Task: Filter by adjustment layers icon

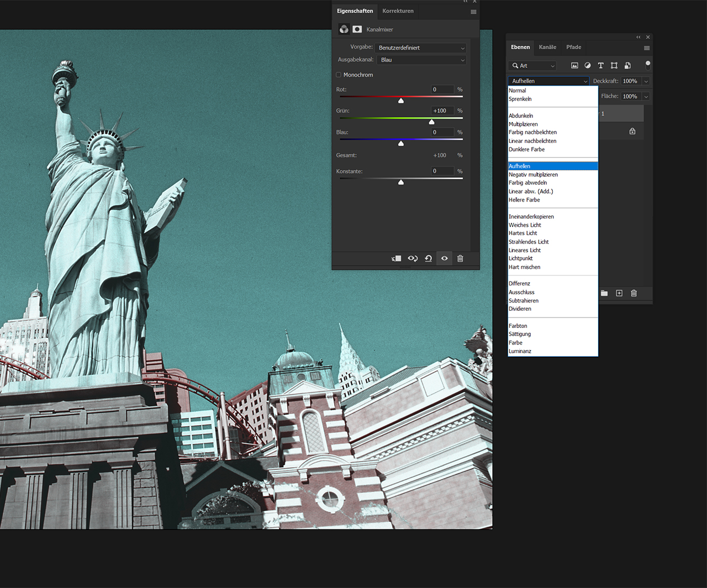Action: [588, 66]
